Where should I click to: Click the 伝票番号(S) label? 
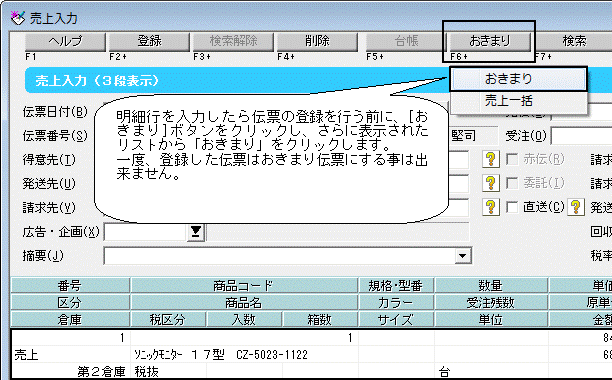pyautogui.click(x=55, y=136)
